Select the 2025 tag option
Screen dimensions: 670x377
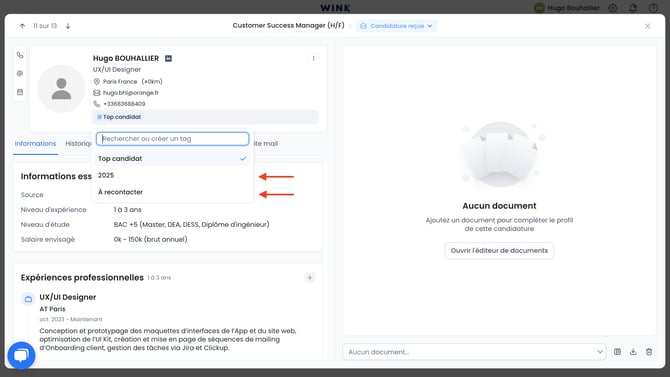[x=173, y=175]
